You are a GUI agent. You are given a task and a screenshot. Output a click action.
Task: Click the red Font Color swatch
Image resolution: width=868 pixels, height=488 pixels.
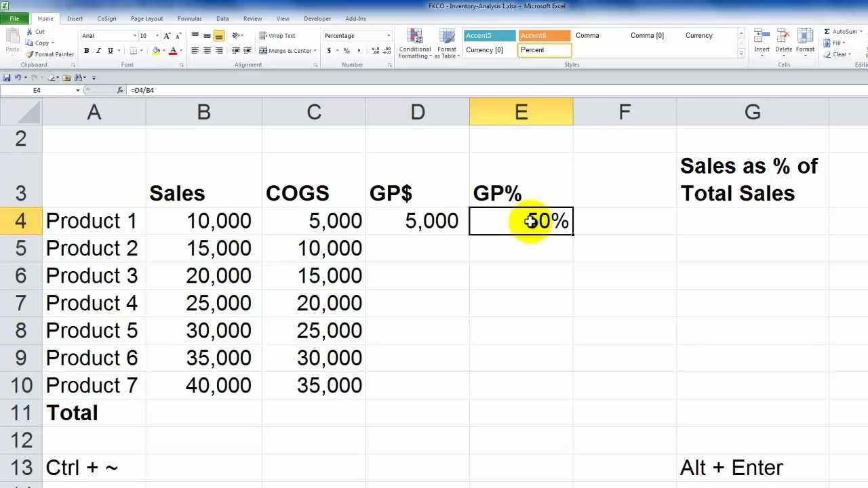click(x=173, y=51)
